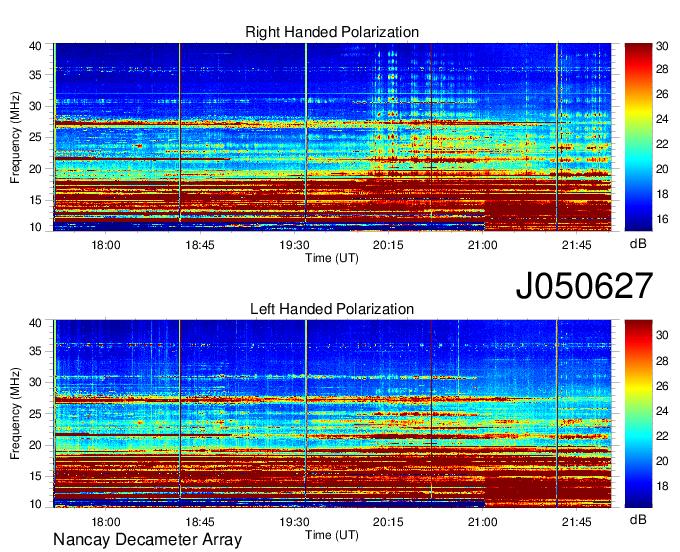Click the 25 MHz tick on the Right Handed plot
The height and width of the screenshot is (552, 680).
click(x=35, y=137)
